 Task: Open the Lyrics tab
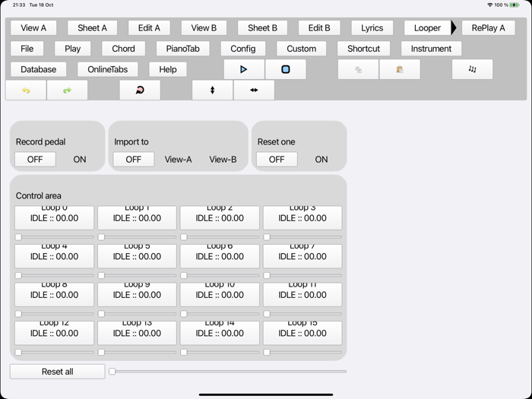pos(372,28)
